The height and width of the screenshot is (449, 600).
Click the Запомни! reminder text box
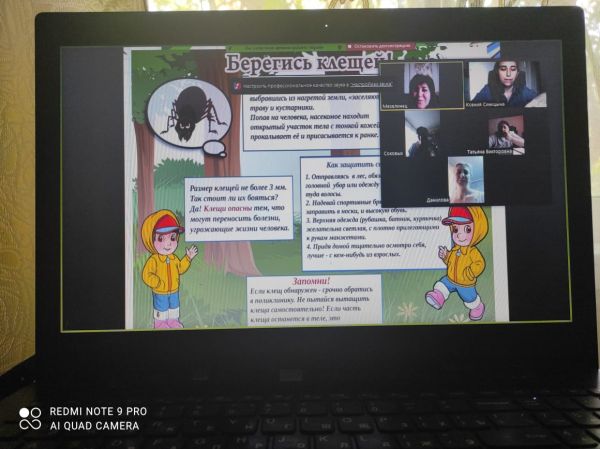(x=313, y=299)
